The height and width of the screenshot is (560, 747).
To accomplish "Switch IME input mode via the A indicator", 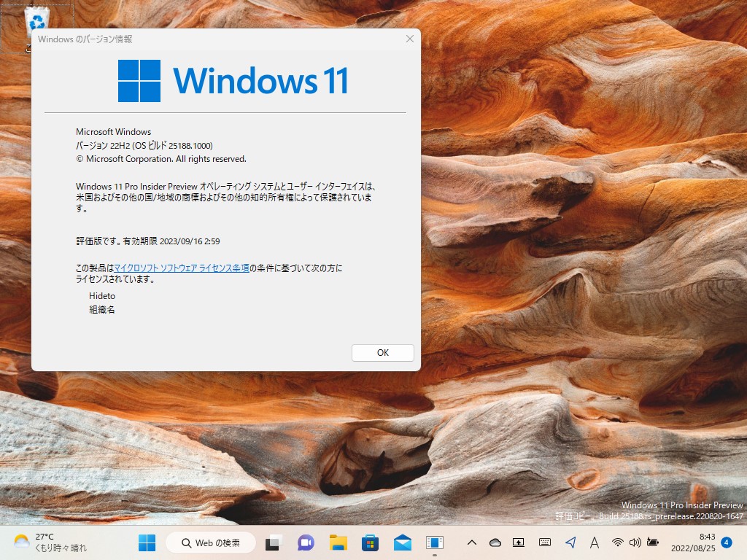I will click(x=595, y=542).
